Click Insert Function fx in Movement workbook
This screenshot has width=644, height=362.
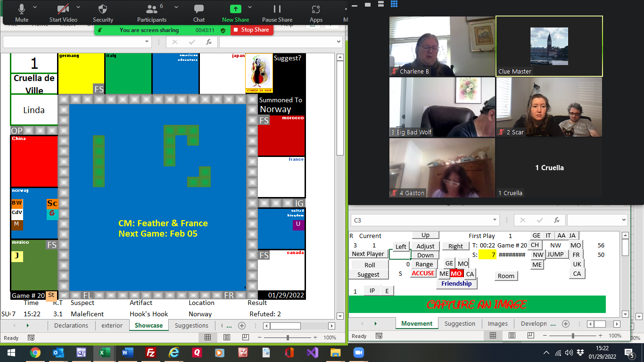(557, 220)
